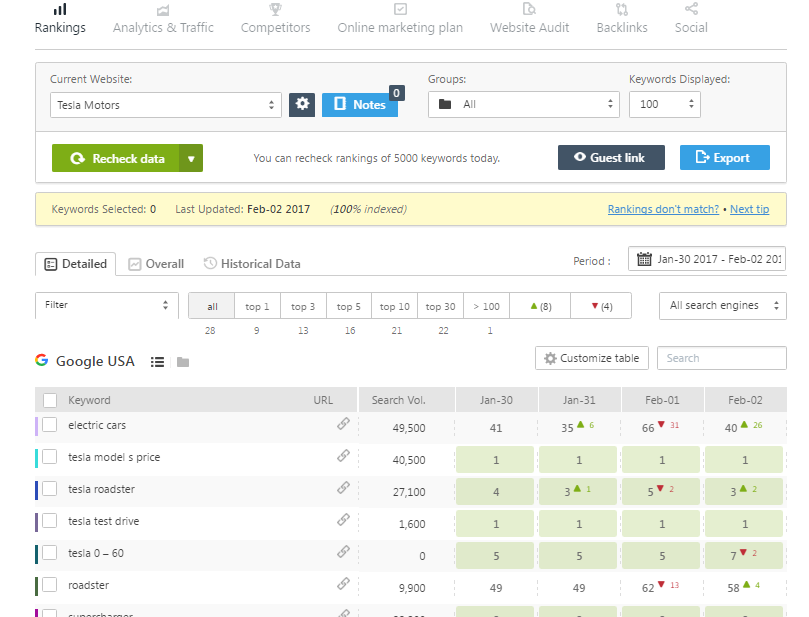Click the Jan-30 column header
809x617 pixels.
click(496, 400)
